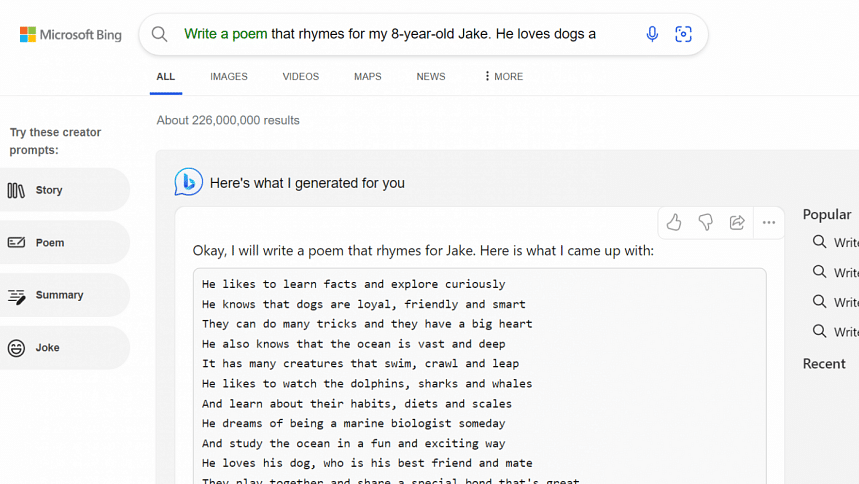Go to Microsoft Bing homepage logo

(71, 35)
